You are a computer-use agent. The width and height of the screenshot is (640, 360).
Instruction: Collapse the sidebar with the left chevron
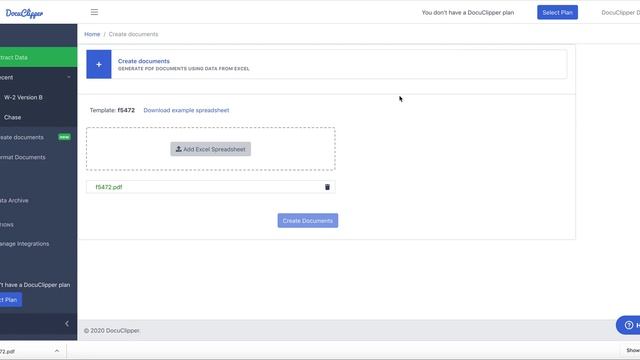67,324
